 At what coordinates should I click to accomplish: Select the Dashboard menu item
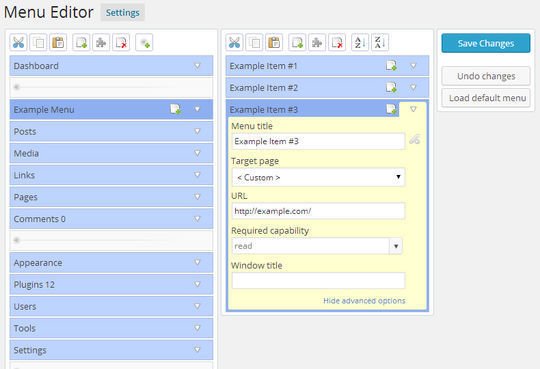[x=111, y=65]
